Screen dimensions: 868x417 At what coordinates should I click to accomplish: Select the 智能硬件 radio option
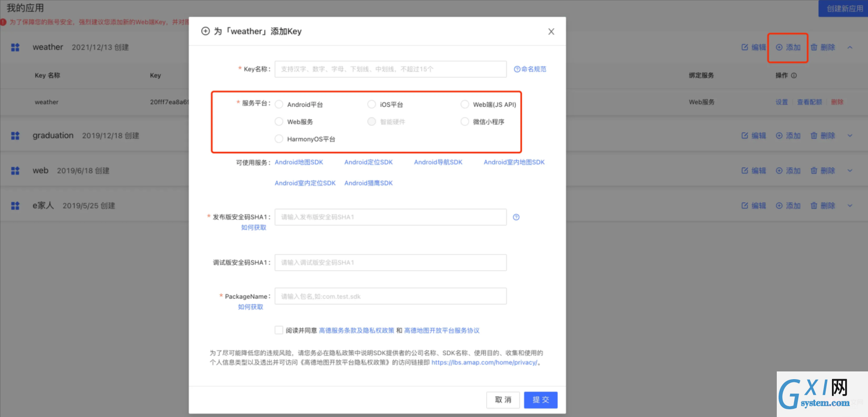pyautogui.click(x=372, y=122)
